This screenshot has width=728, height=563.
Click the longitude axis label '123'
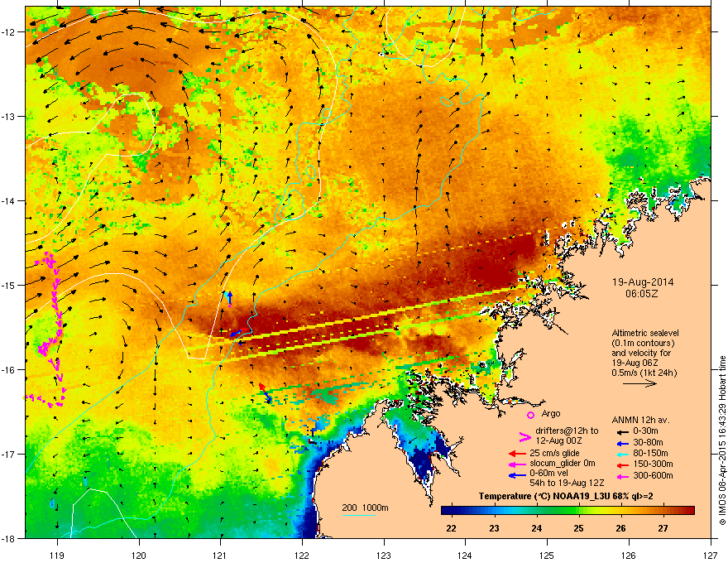pos(384,555)
